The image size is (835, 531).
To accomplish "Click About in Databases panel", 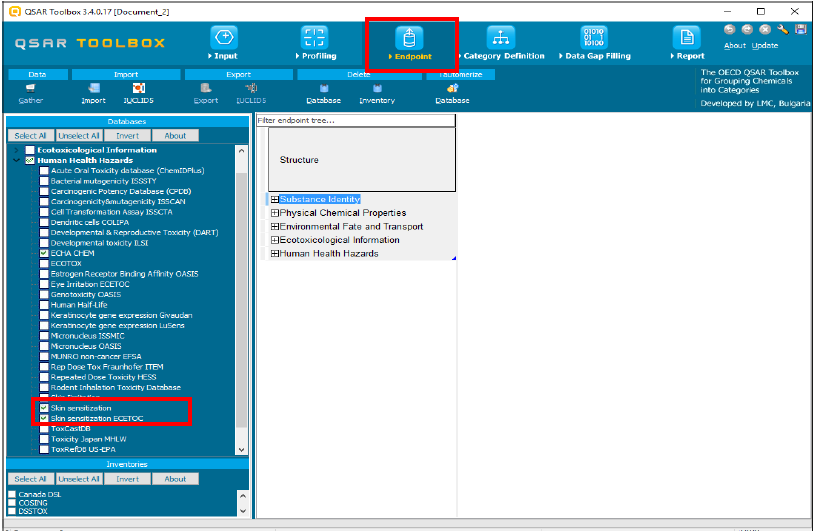I will 175,136.
